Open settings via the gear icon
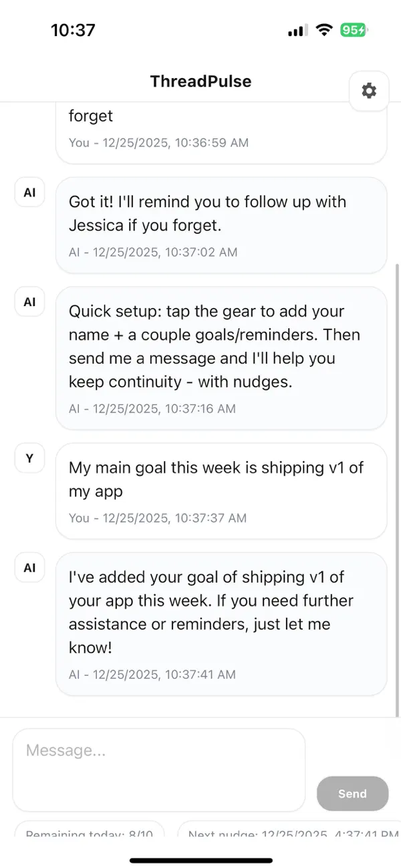The image size is (401, 868). 369,91
